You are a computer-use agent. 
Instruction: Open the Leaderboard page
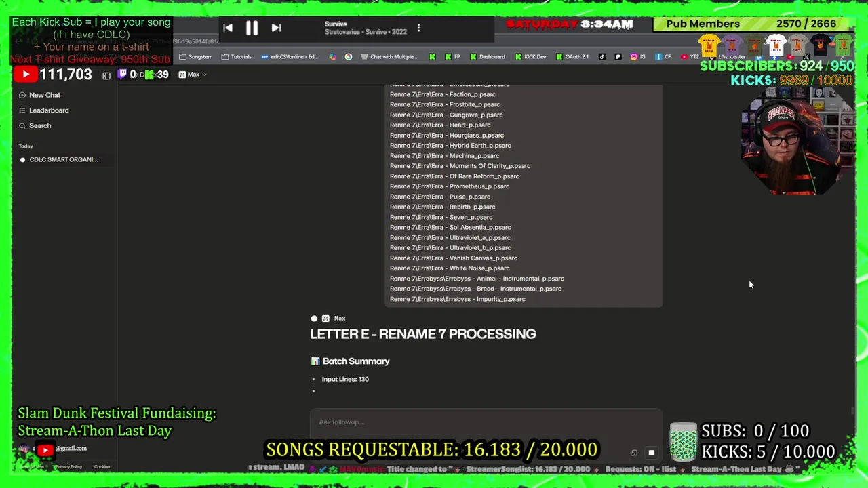43,110
